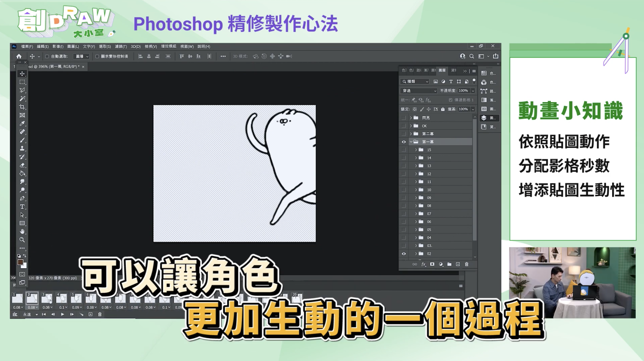Open the opacity 100% dropdown arrow

tap(473, 91)
